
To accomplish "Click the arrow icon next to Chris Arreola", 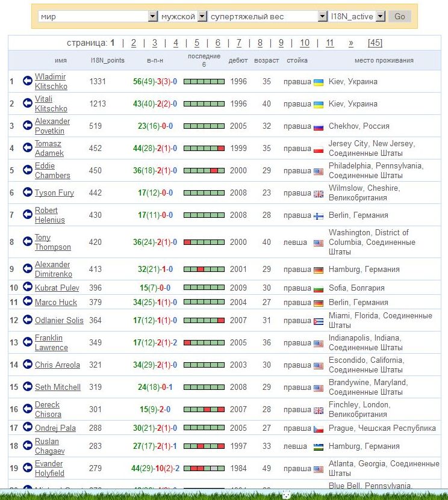I will 27,364.
